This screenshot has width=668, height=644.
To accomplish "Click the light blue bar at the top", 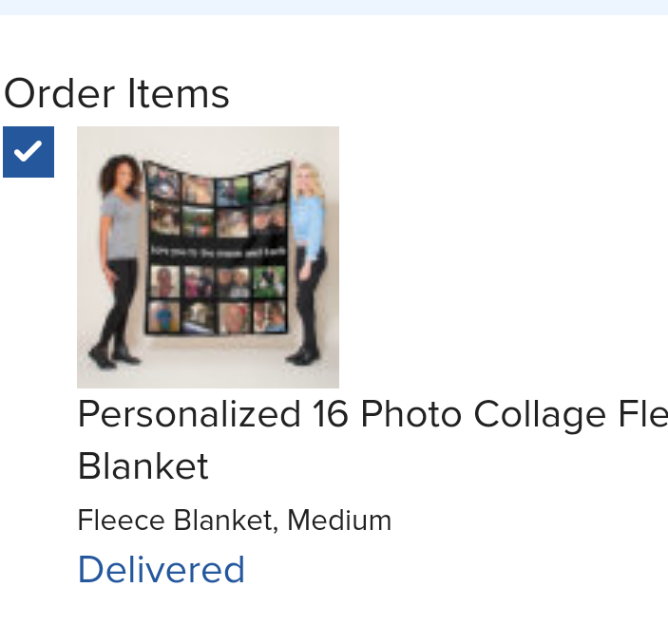I will pyautogui.click(x=334, y=7).
